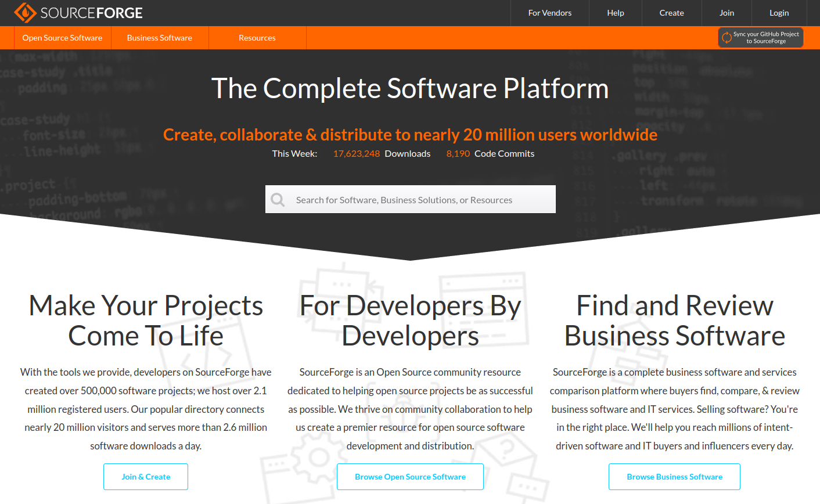The height and width of the screenshot is (504, 820).
Task: Click the 17,623,248 Downloads statistic
Action: (382, 153)
